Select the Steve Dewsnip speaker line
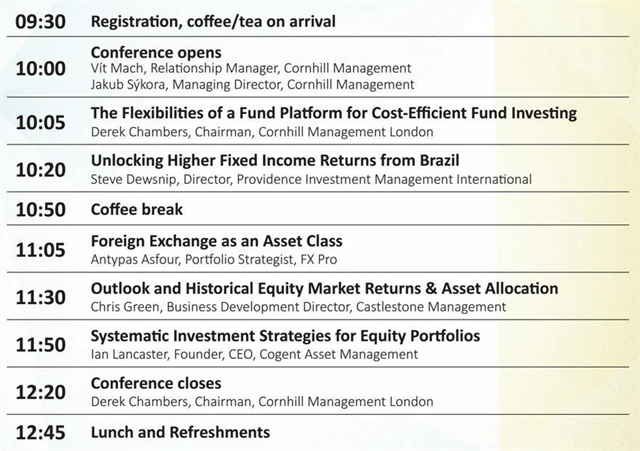This screenshot has height=451, width=640. pyautogui.click(x=310, y=179)
